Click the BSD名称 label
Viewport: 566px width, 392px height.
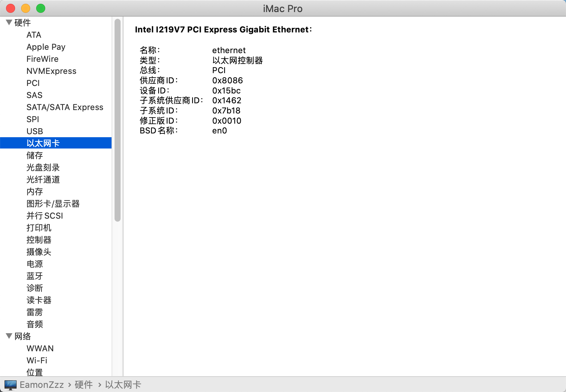coord(159,130)
